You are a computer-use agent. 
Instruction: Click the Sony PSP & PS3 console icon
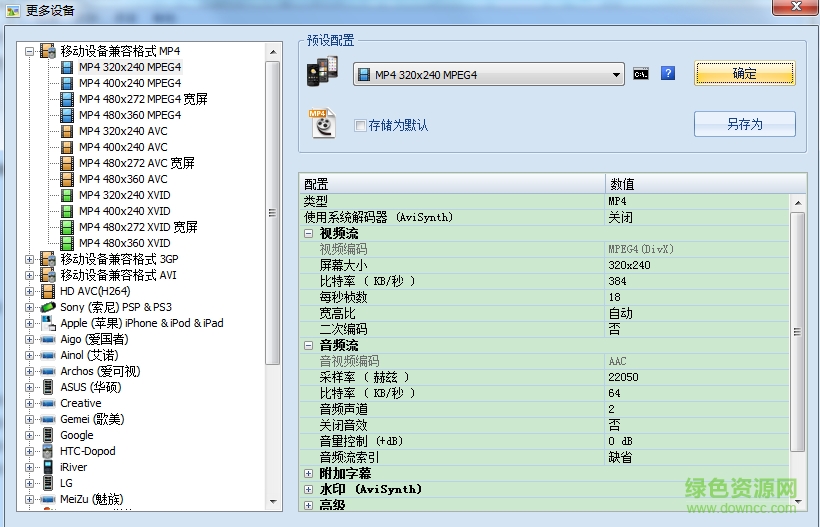tap(48, 307)
